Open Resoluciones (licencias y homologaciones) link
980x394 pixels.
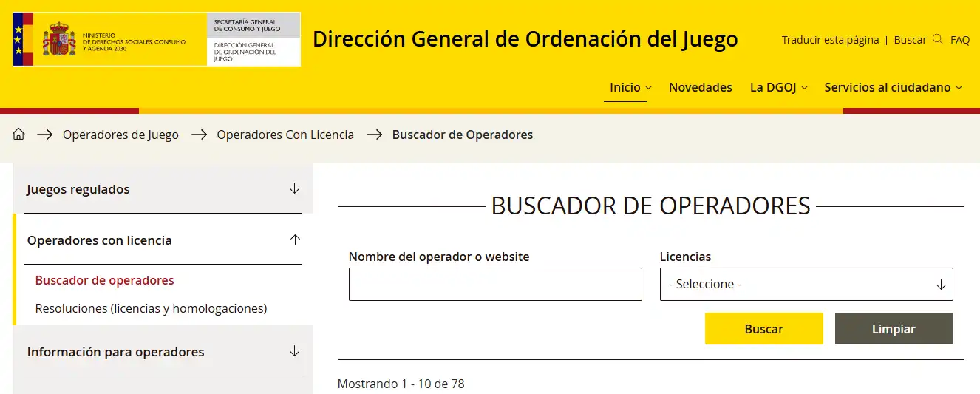tap(151, 308)
